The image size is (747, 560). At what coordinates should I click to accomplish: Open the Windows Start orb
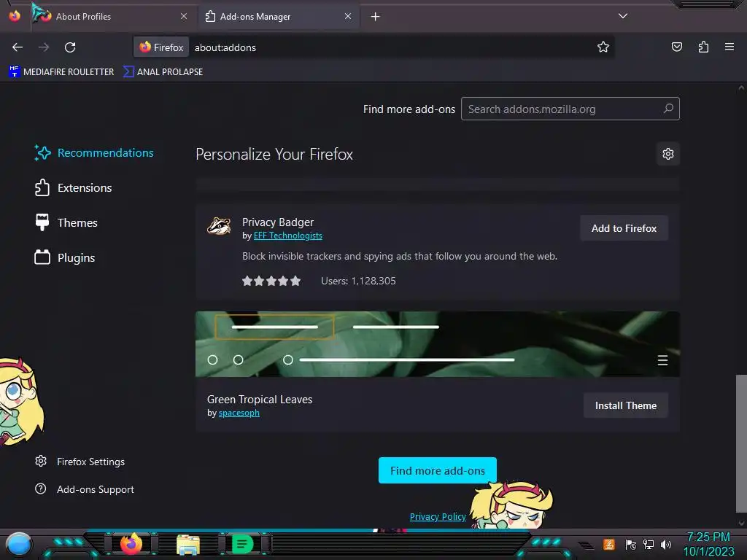coord(19,544)
